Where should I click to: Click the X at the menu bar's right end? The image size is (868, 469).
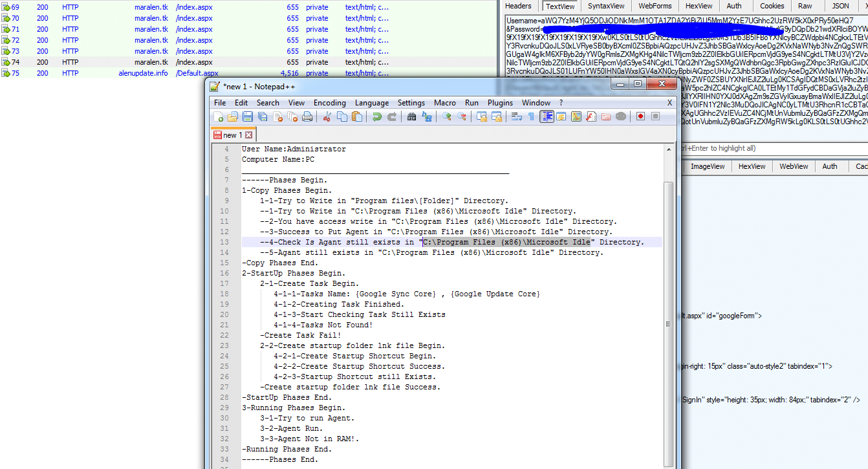(x=669, y=103)
